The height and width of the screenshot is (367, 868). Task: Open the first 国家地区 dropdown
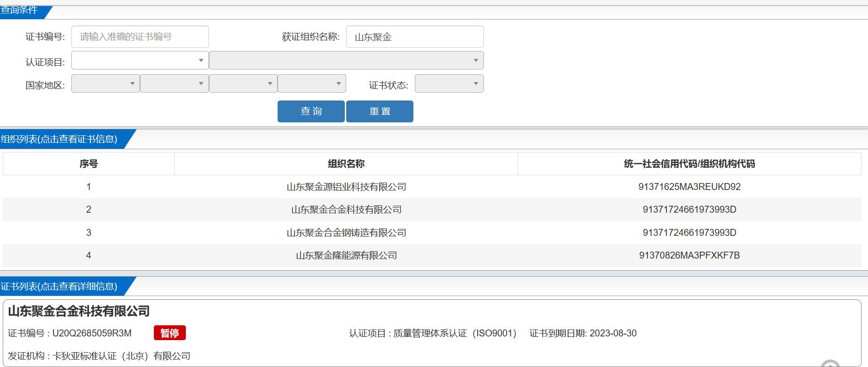pos(106,83)
